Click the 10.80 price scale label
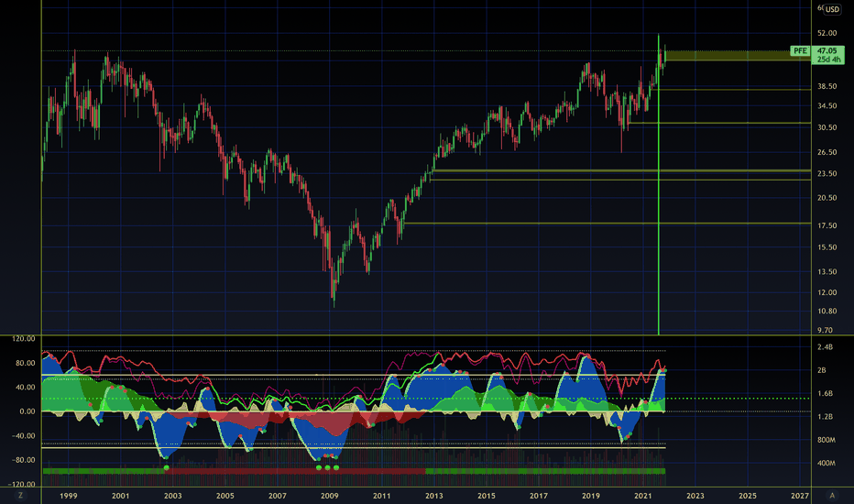 [827, 311]
